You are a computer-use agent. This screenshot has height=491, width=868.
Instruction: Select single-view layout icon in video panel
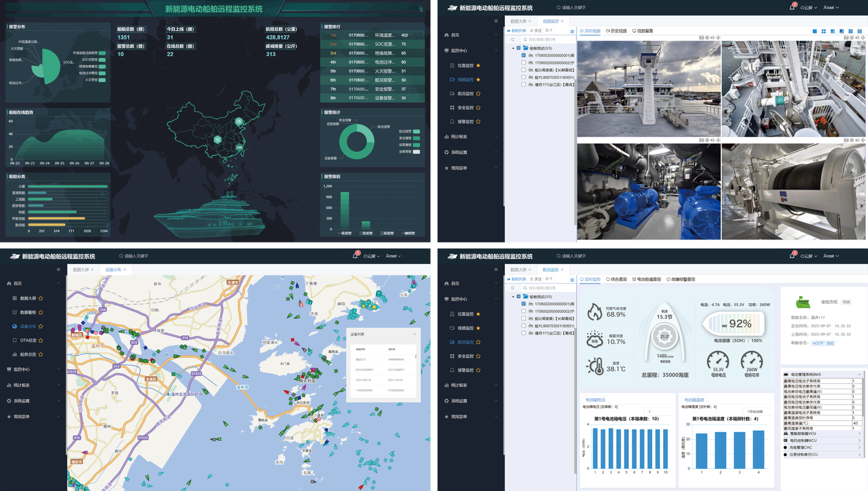[x=815, y=31]
